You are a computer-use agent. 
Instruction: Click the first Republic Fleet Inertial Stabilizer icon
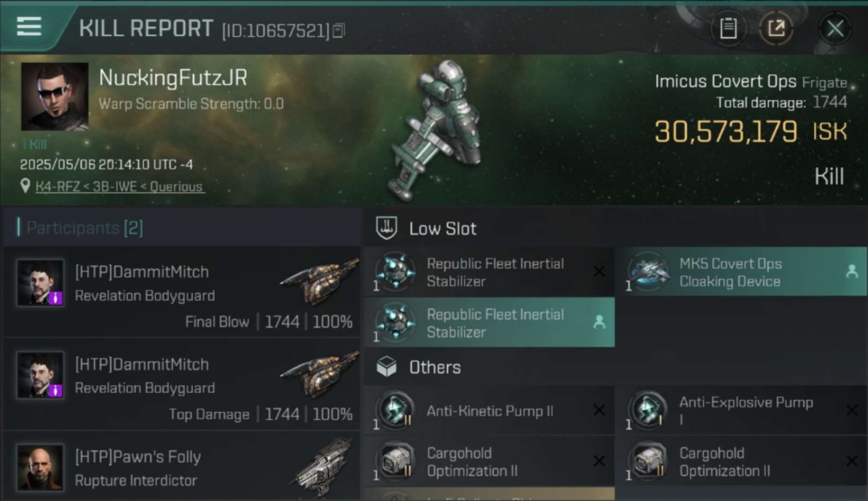click(395, 271)
